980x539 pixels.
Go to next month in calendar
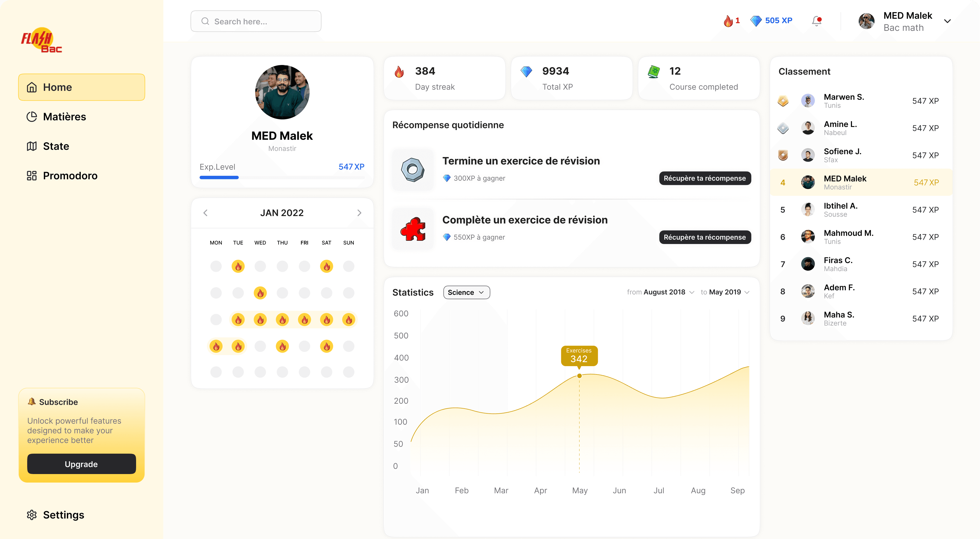point(359,213)
